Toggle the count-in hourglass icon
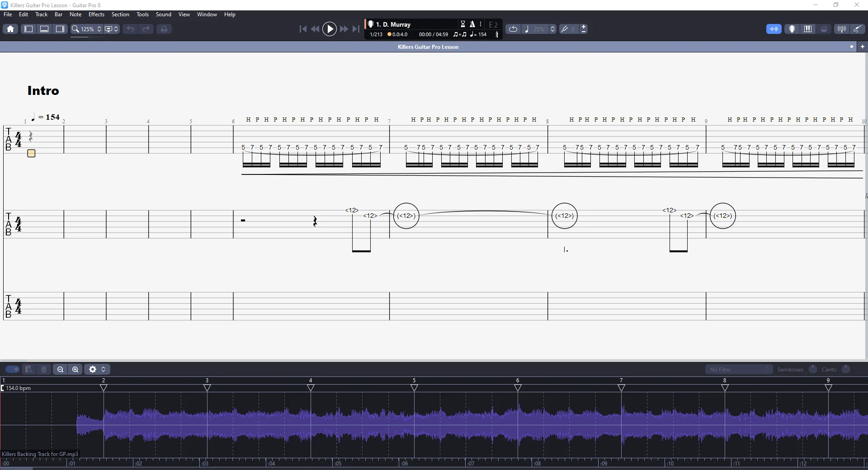Screen dimensions: 868x470 coord(463,24)
